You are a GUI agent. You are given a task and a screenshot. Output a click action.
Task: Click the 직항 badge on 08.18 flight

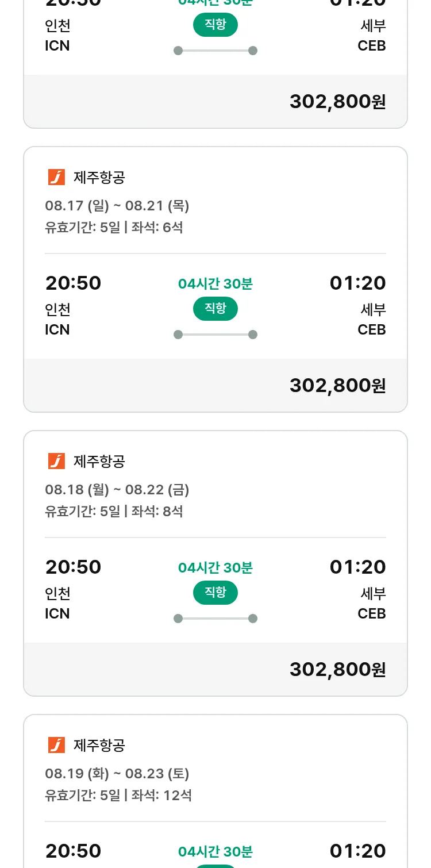coord(215,593)
